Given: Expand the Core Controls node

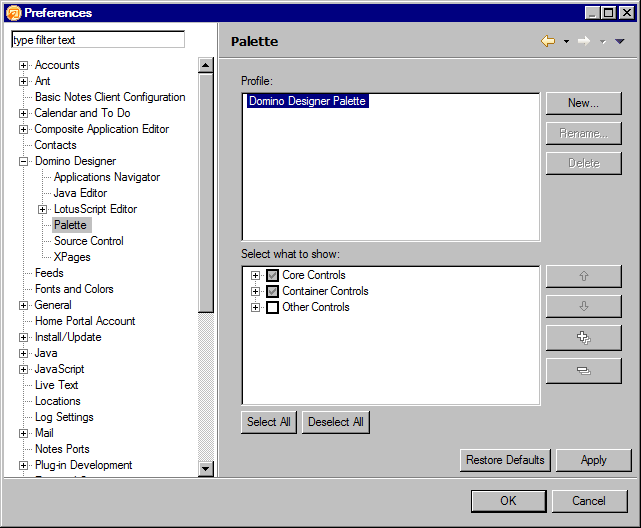Looking at the screenshot, I should 255,275.
